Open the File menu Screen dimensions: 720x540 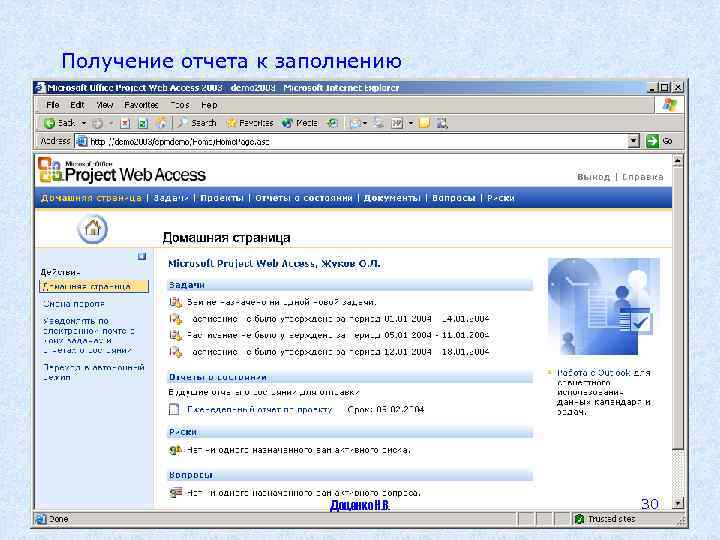pyautogui.click(x=53, y=105)
